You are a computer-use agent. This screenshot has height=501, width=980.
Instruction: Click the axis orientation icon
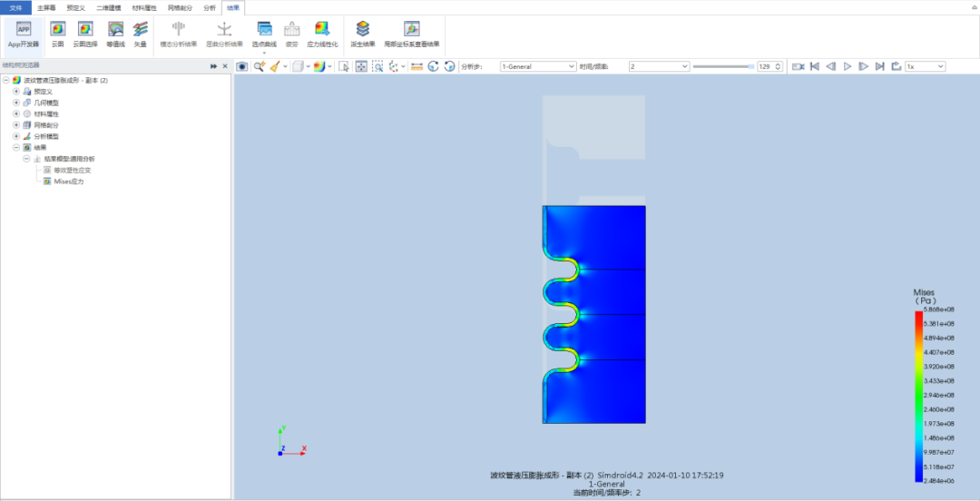coord(394,66)
